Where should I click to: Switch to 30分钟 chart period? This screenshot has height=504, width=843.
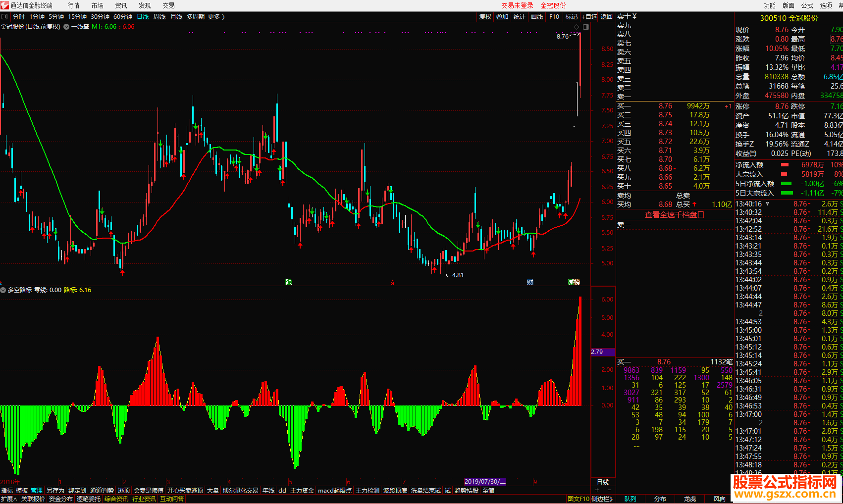coord(100,17)
